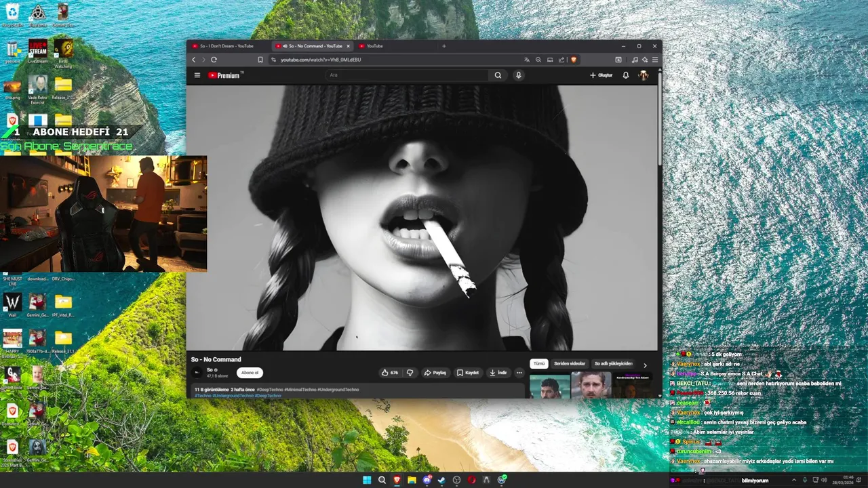Translate the page from address bar

(527, 60)
